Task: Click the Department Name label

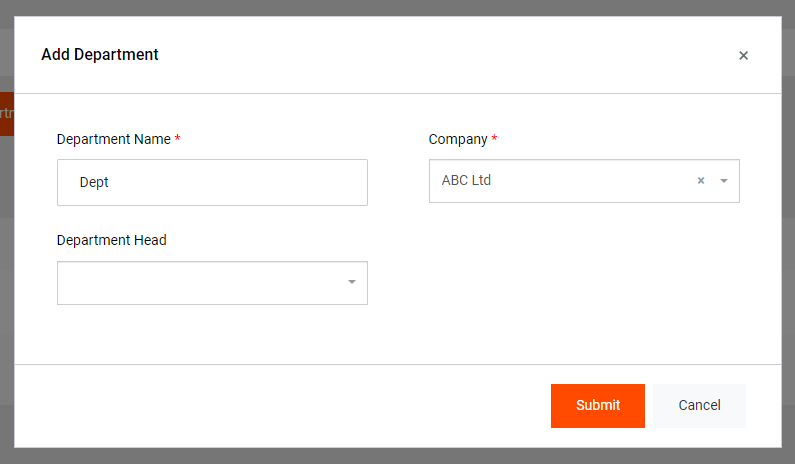Action: pos(113,139)
